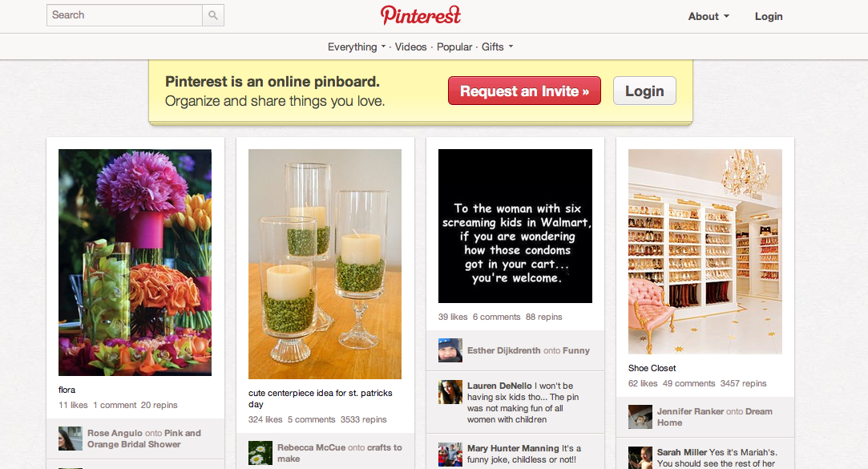
Task: Click the Login button in yellow banner
Action: click(x=644, y=91)
